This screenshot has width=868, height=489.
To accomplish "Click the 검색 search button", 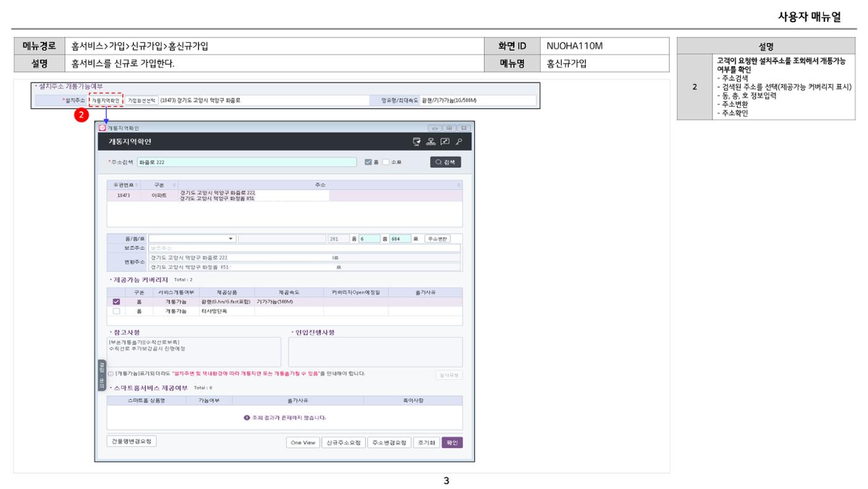I will click(445, 163).
